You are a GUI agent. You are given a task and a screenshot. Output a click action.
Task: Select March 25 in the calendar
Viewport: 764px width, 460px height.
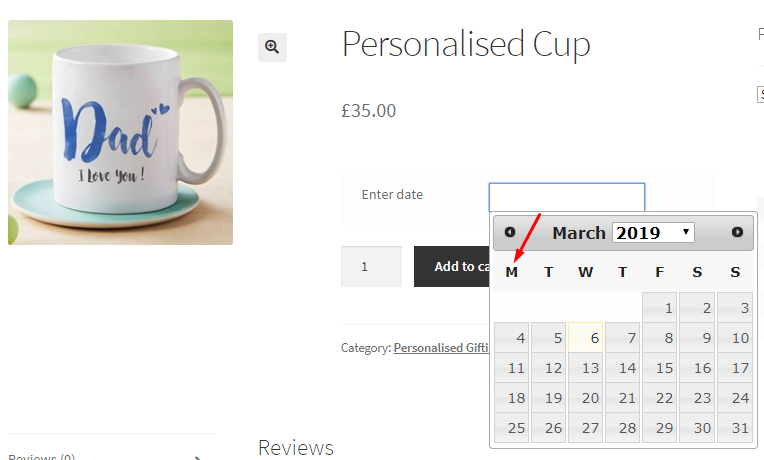(x=512, y=427)
